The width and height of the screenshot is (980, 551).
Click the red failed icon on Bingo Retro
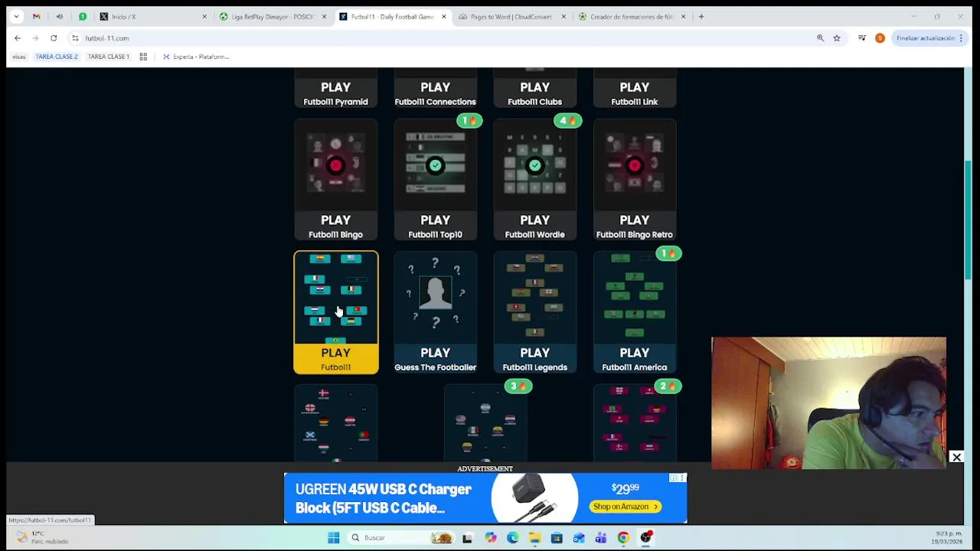point(634,165)
